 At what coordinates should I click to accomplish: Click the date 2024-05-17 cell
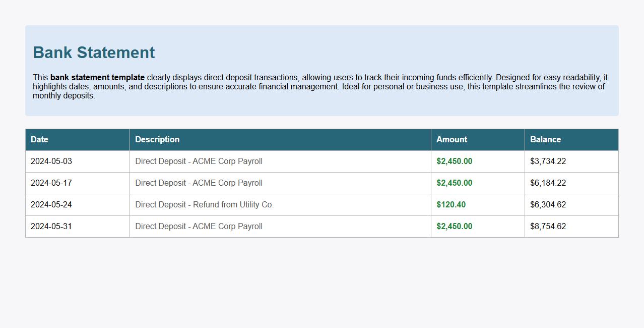[51, 183]
